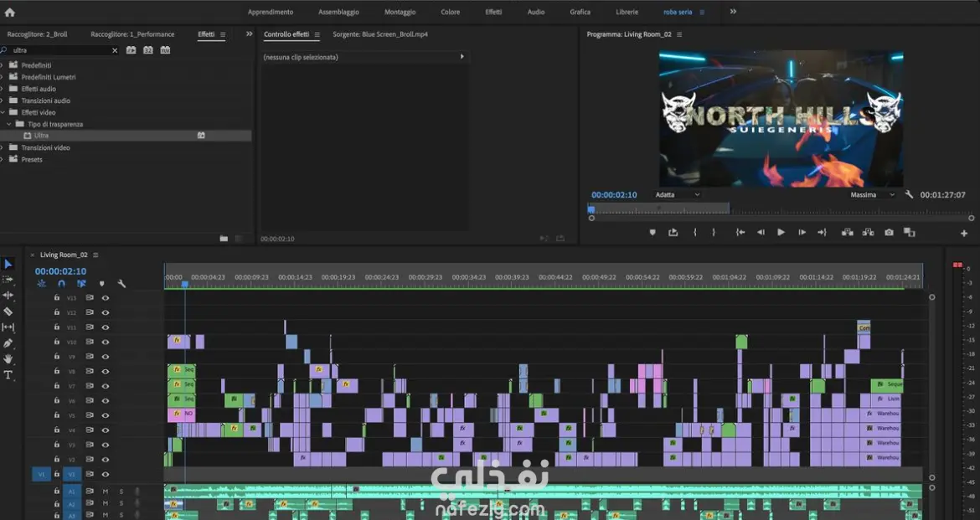Viewport: 980px width, 520px height.
Task: Add a marker in the timeline header
Action: pos(102,284)
